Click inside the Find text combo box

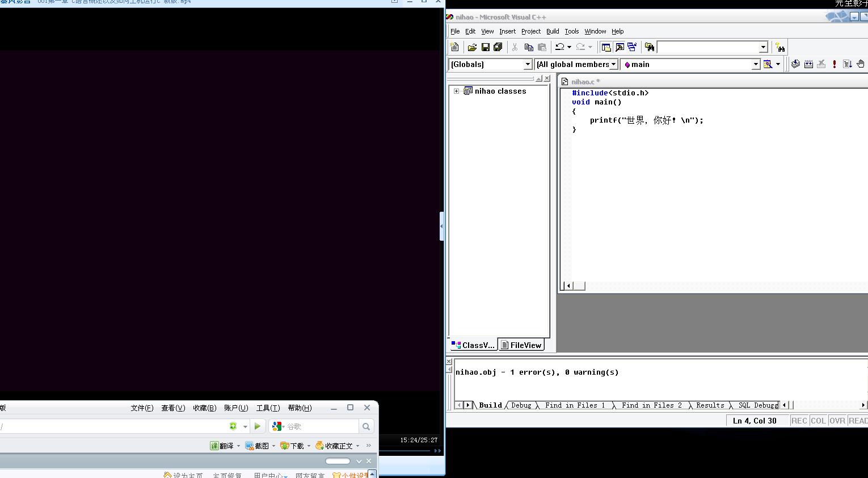(707, 47)
